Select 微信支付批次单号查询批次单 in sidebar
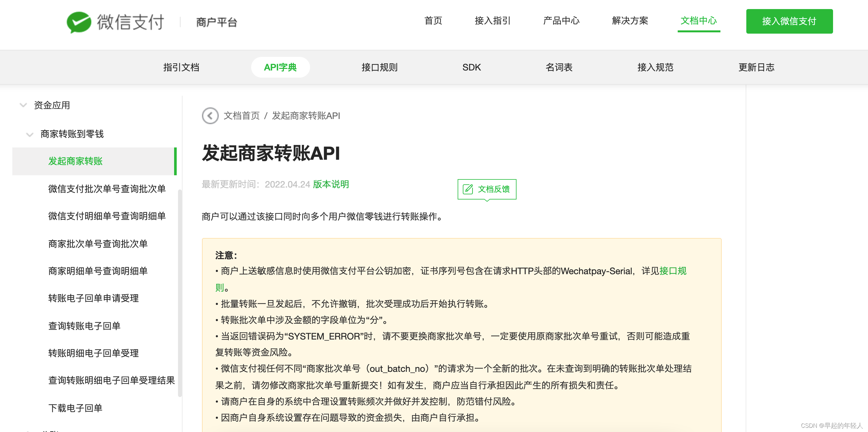Screen dimensions: 868x432 [107, 189]
